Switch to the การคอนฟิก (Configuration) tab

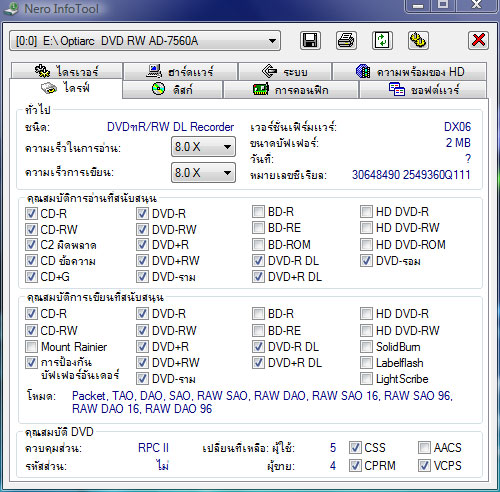coord(291,89)
